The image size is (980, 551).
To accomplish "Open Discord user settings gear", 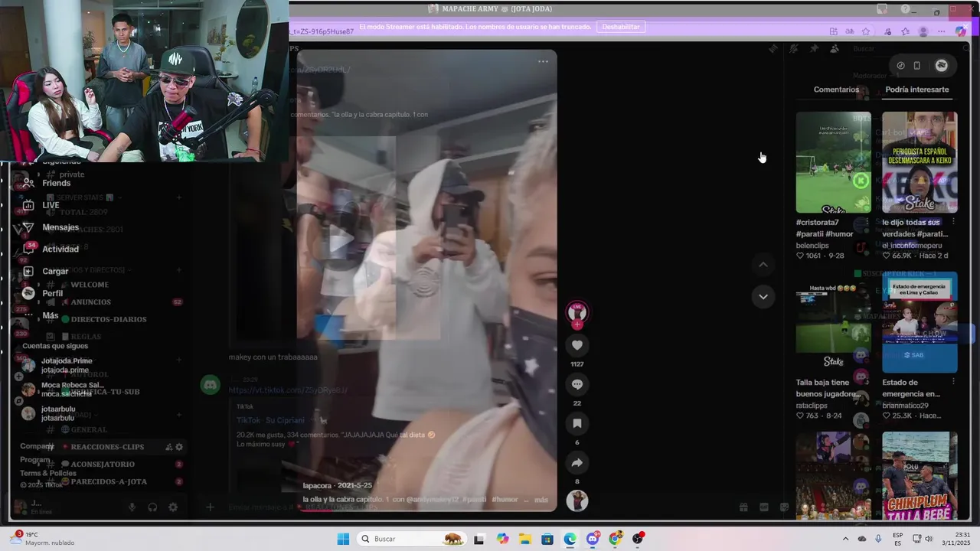I will point(173,507).
